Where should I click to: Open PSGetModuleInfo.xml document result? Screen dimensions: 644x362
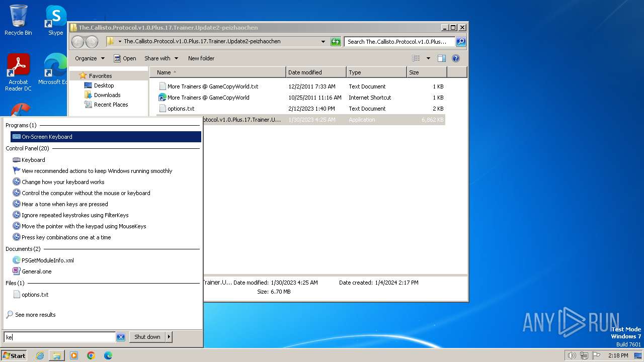coord(106,260)
